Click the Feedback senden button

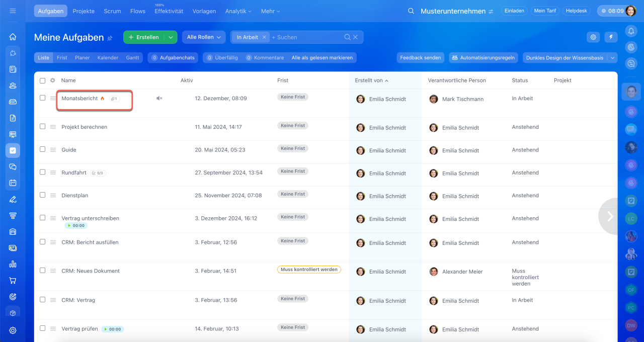click(420, 58)
